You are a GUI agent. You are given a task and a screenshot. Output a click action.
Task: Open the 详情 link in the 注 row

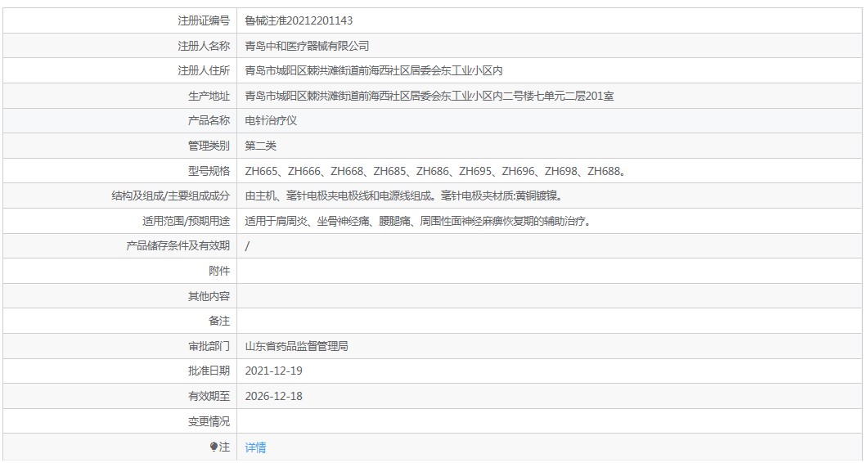pos(255,447)
